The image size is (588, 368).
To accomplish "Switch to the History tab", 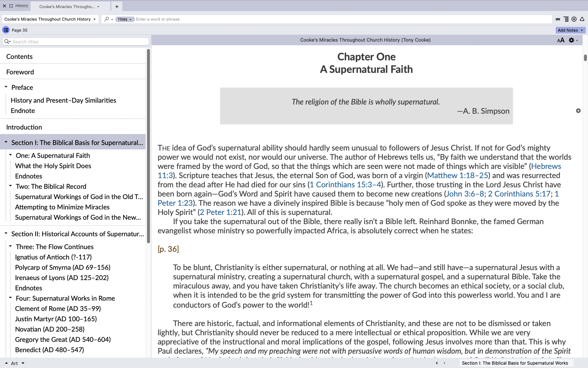I will [x=22, y=6].
